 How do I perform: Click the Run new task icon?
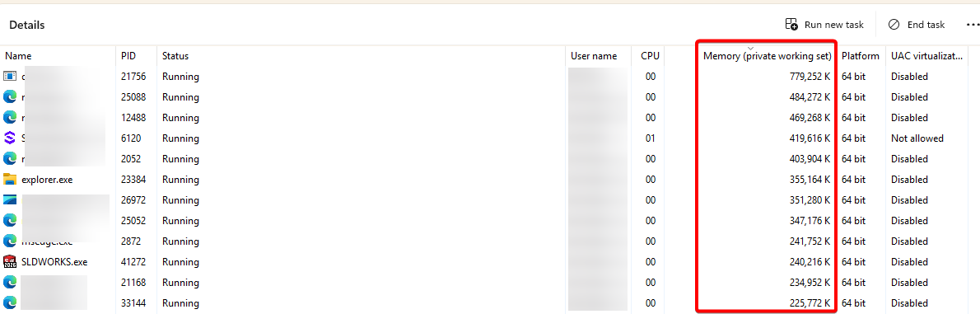tap(791, 25)
